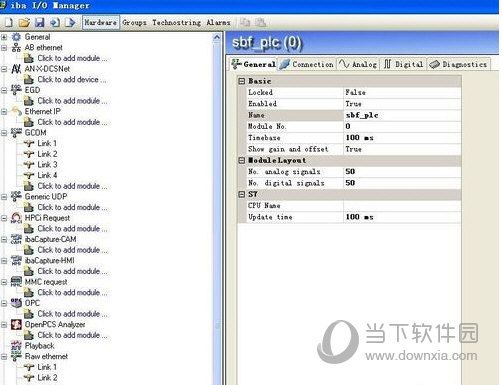The height and width of the screenshot is (385, 502).
Task: Click the import arrow icon beside Save
Action: point(55,23)
